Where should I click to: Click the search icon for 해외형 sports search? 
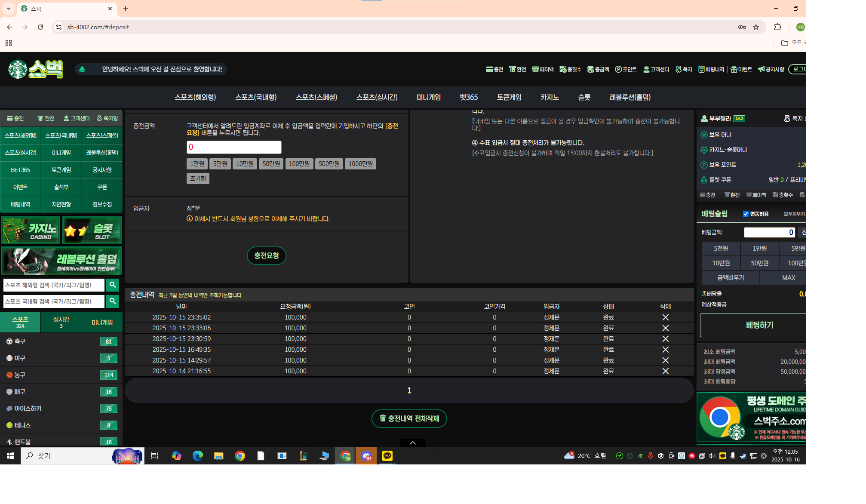tap(113, 285)
